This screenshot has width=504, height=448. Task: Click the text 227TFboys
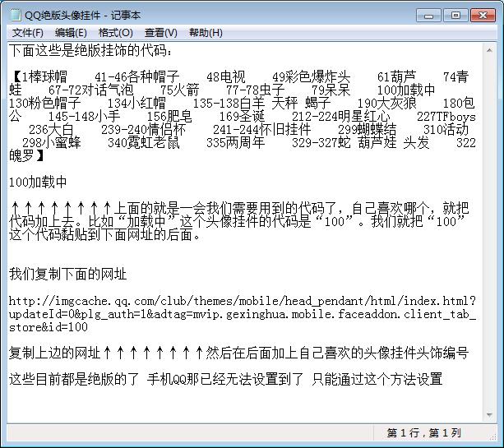446,117
